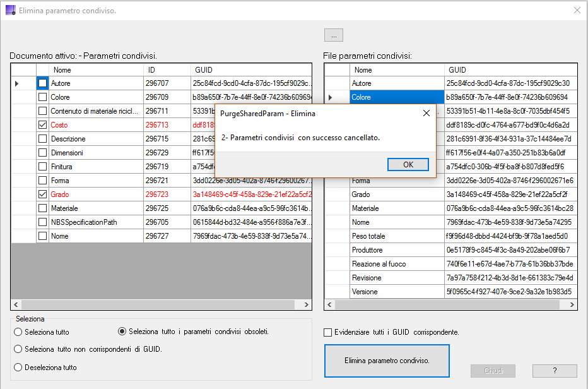Select the Seleziona tutto radio button

point(18,332)
